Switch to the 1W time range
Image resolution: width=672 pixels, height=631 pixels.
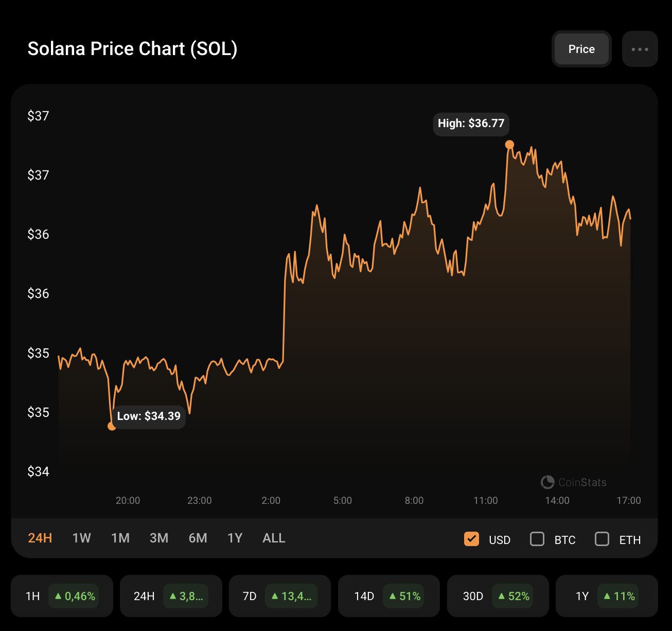[82, 538]
